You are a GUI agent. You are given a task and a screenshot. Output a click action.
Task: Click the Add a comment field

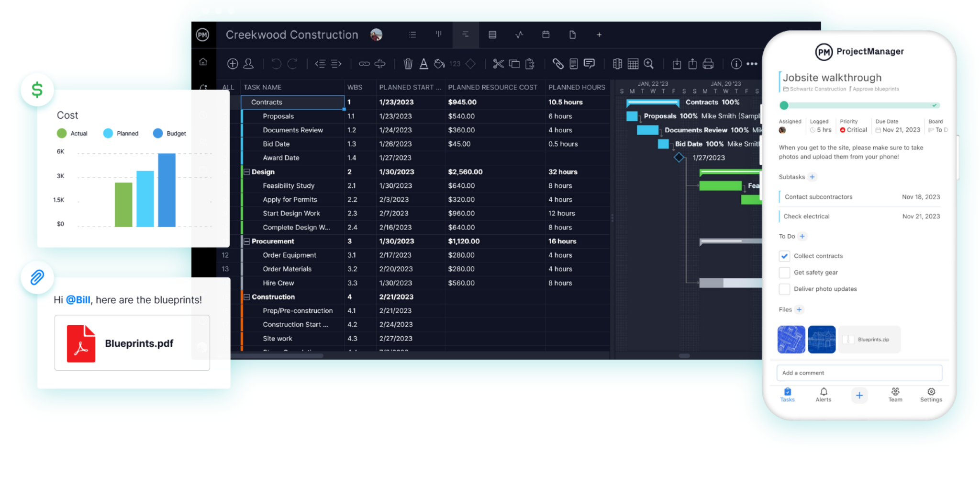pos(859,373)
